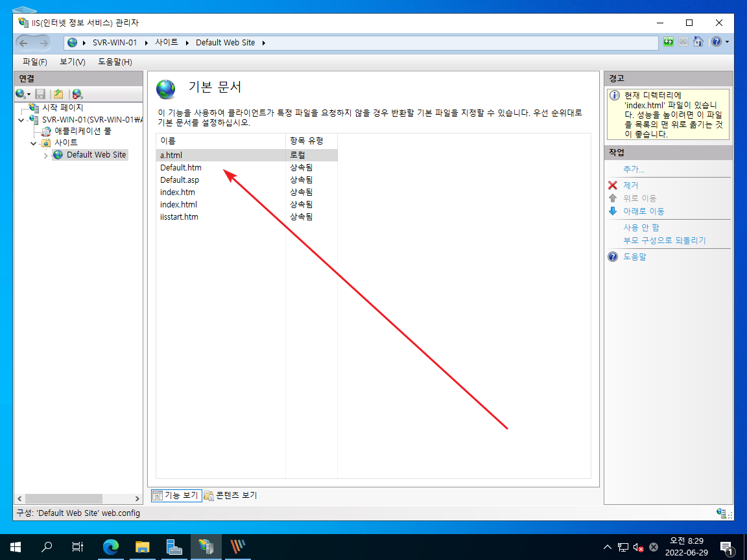Click the muted volume tray icon
The image size is (747, 560).
point(638,547)
